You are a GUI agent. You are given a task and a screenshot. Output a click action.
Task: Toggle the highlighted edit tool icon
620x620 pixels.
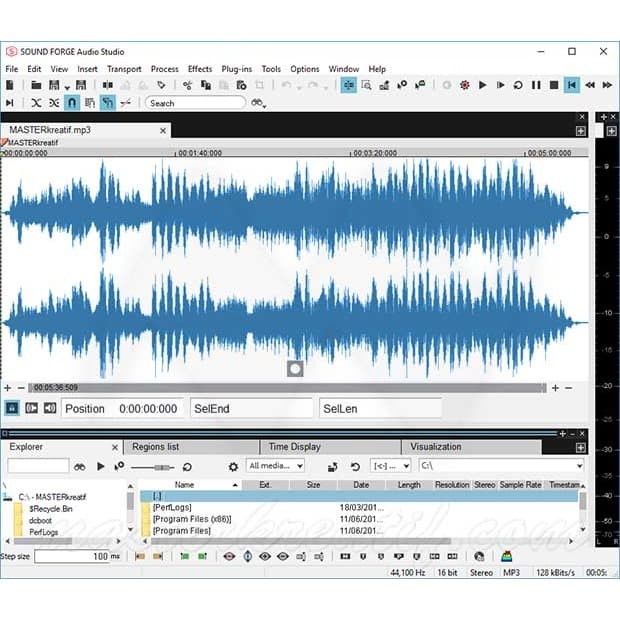click(348, 85)
